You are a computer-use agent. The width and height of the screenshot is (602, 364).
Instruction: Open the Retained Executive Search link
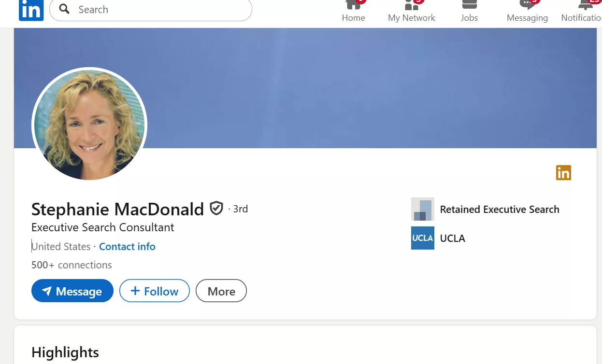pos(500,210)
